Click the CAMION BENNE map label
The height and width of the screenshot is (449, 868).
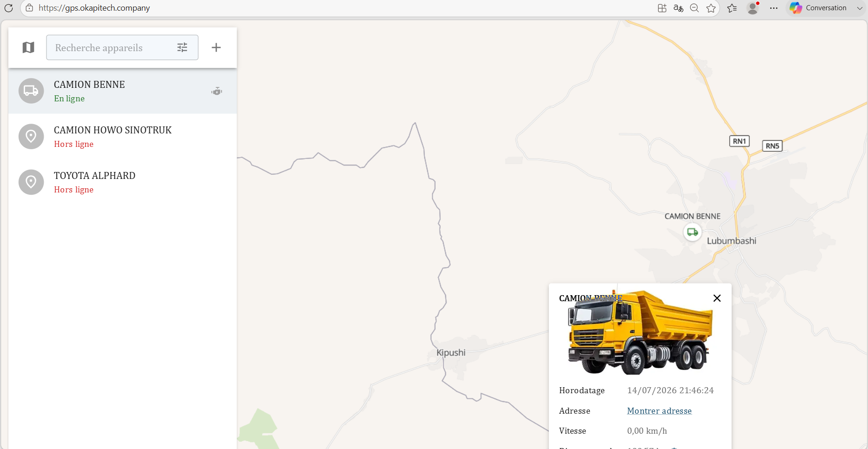[x=693, y=216]
